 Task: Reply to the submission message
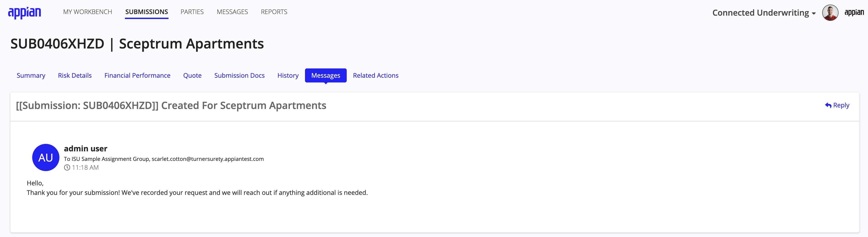pyautogui.click(x=837, y=105)
